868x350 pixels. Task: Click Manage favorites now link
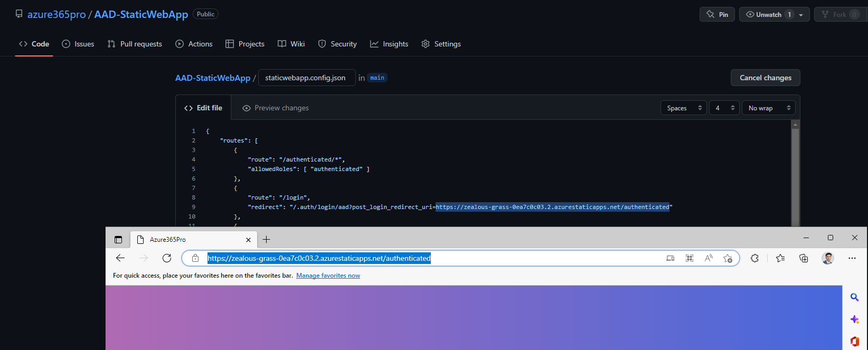(328, 276)
